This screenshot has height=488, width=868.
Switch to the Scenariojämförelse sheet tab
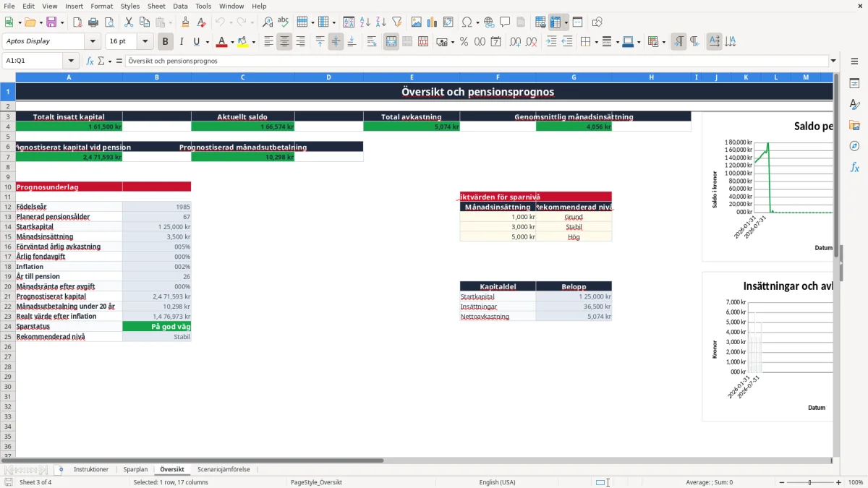[x=224, y=470]
